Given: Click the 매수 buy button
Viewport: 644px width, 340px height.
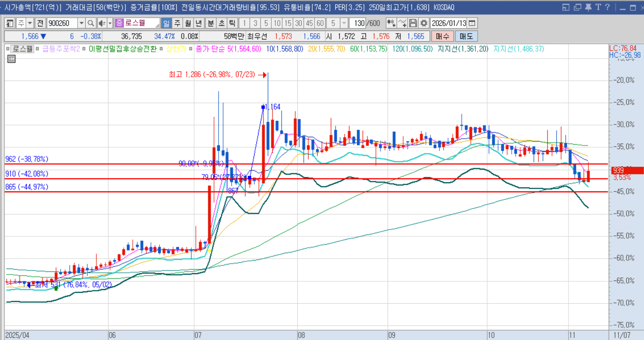Looking at the screenshot, I should [443, 36].
